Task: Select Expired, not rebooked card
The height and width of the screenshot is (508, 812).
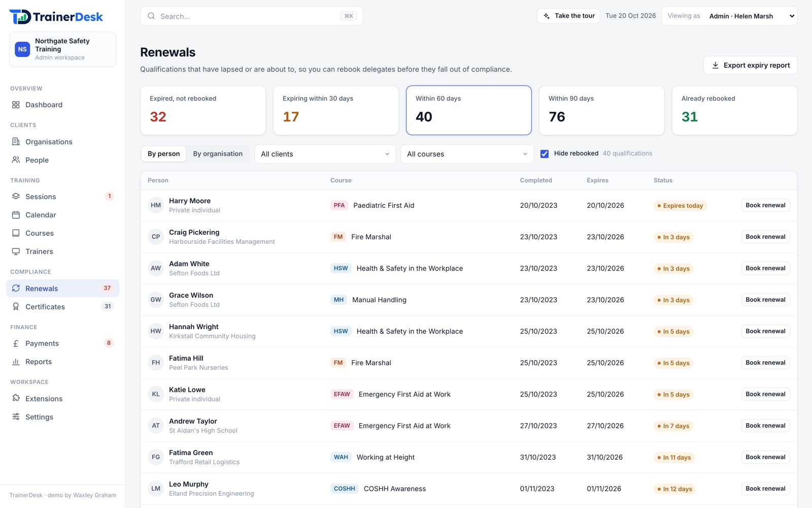Action: pyautogui.click(x=203, y=110)
